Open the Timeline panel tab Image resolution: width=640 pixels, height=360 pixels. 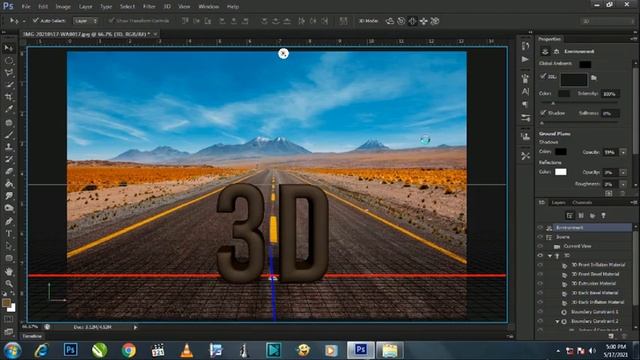coord(32,336)
